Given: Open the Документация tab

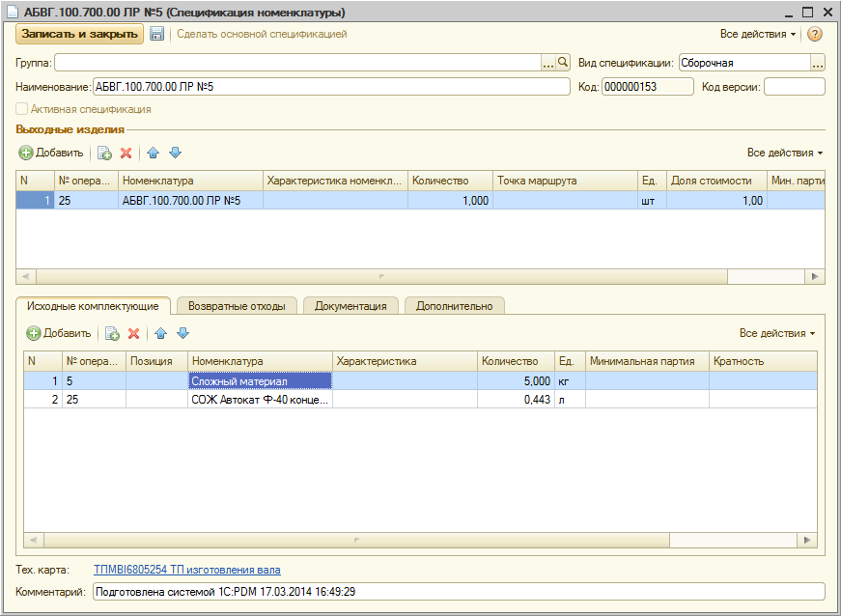Looking at the screenshot, I should pos(350,306).
